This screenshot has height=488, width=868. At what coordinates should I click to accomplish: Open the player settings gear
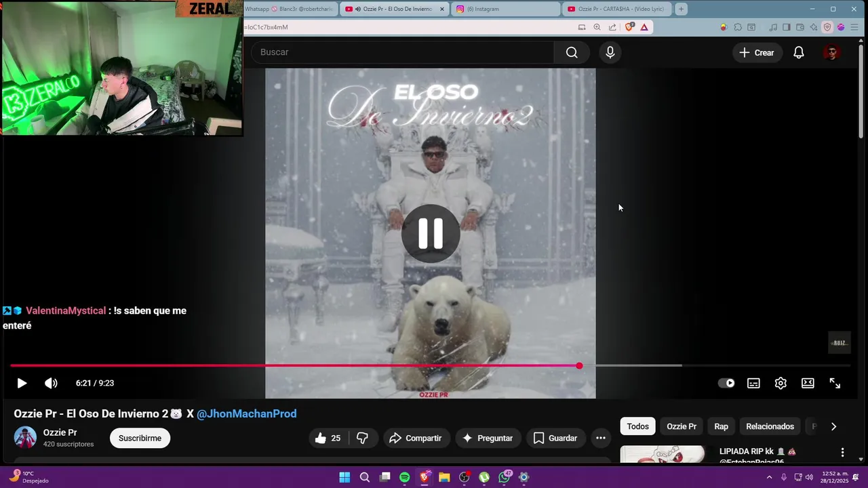(x=781, y=383)
